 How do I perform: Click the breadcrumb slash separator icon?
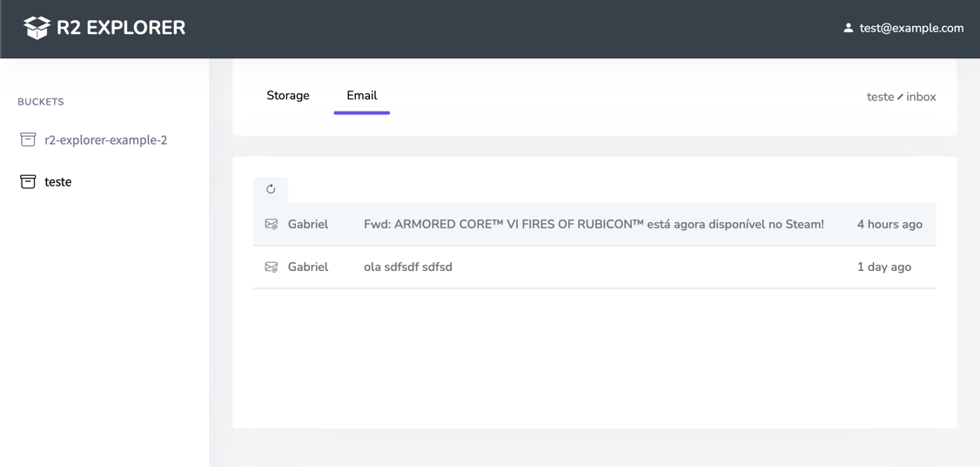coord(900,98)
